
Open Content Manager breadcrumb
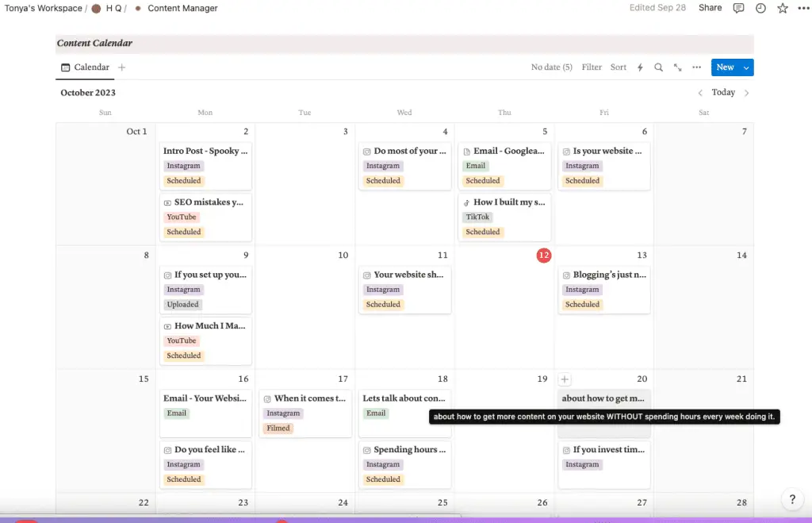(x=182, y=8)
